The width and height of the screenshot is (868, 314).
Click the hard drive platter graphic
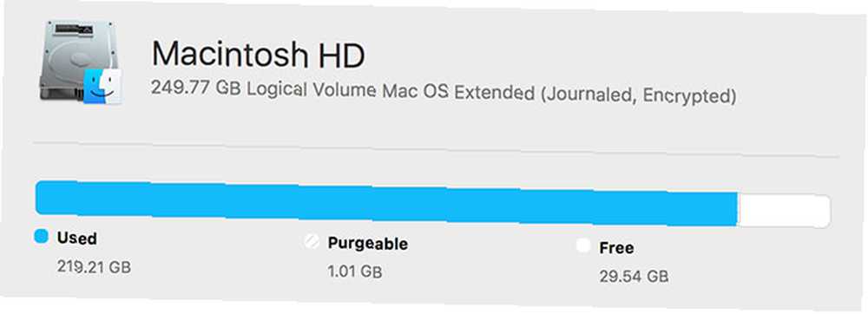pos(75,58)
